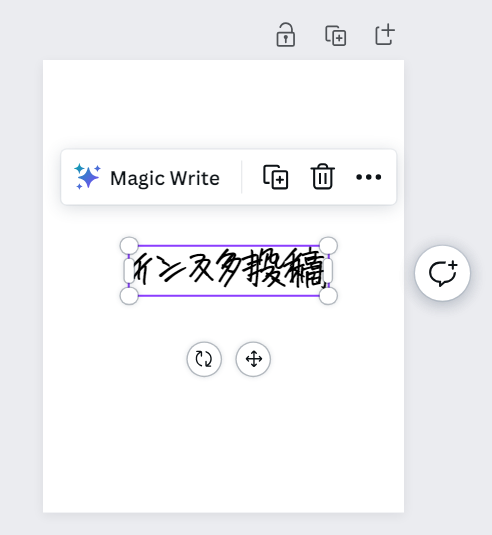The height and width of the screenshot is (535, 492).
Task: Click the lock page icon
Action: pyautogui.click(x=286, y=35)
